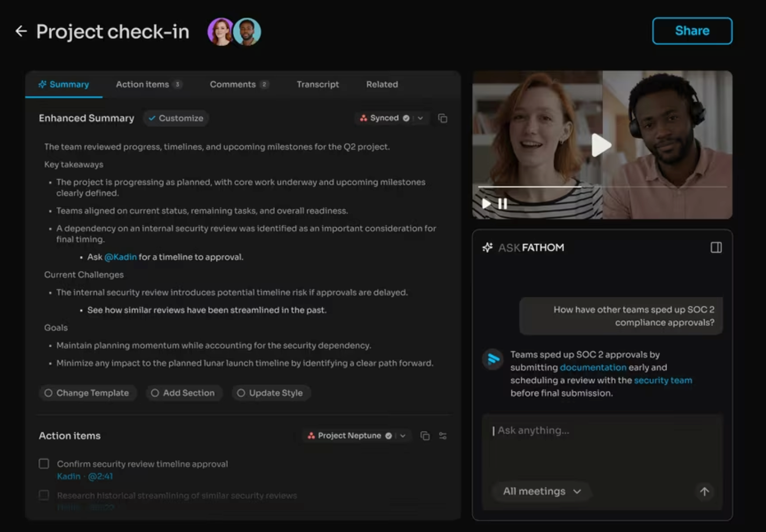Check the Research historical streamlining checkbox
This screenshot has height=532, width=766.
pyautogui.click(x=44, y=495)
